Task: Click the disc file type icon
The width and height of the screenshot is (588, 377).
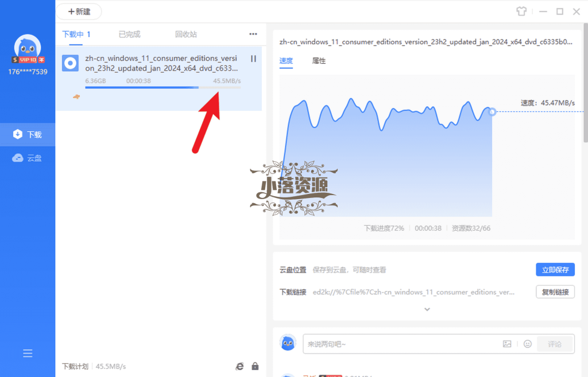Action: (70, 63)
